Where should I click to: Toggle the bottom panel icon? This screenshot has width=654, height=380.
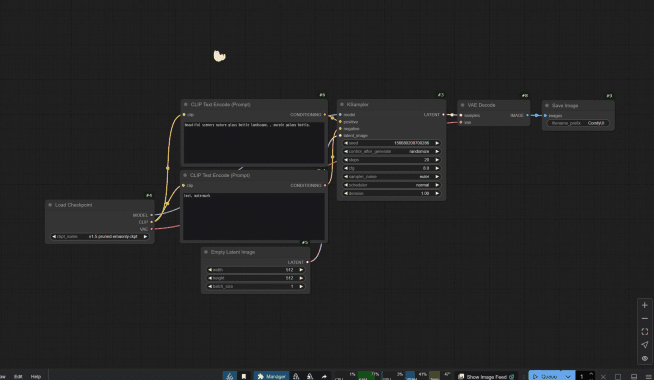point(634,377)
